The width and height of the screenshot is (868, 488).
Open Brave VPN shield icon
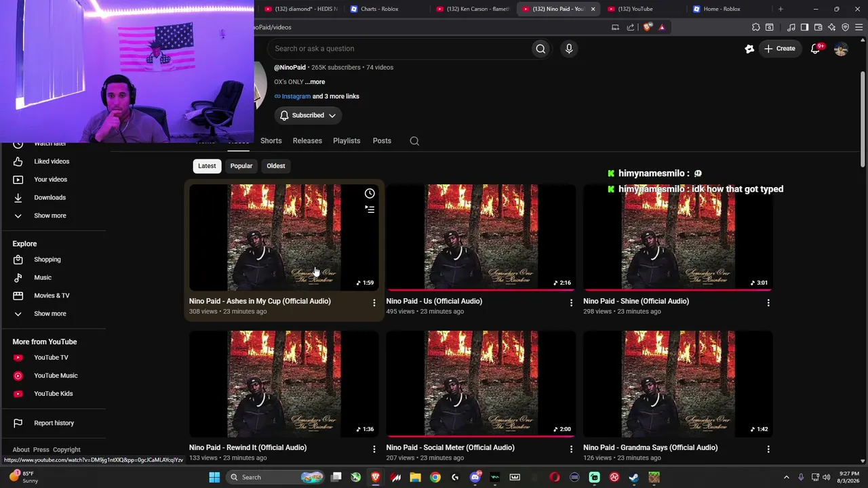[x=846, y=27]
